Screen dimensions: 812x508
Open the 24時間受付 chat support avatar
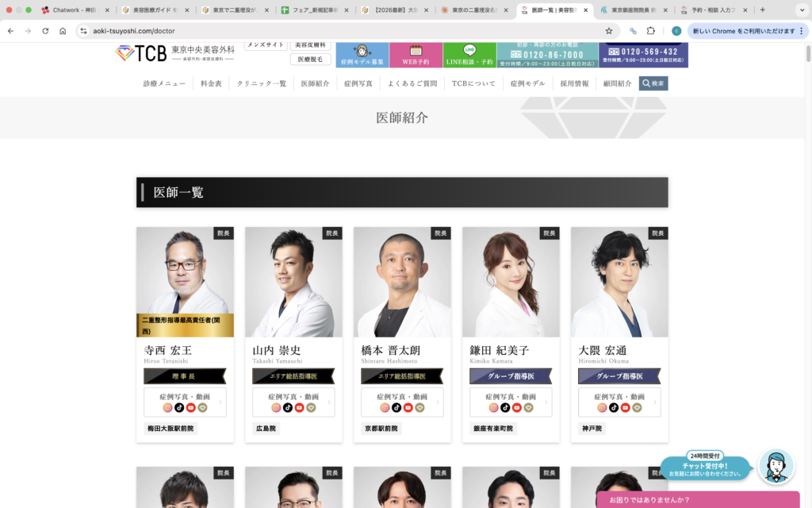[x=776, y=467]
